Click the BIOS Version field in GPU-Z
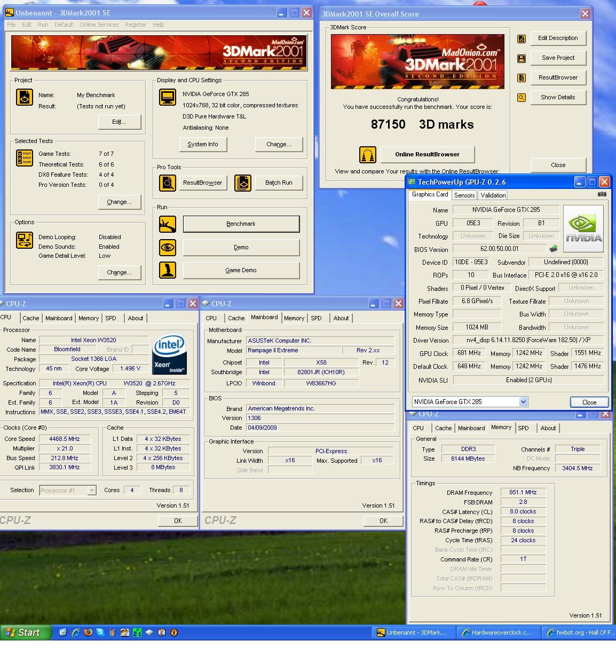Viewport: 616px width, 672px height. tap(500, 249)
